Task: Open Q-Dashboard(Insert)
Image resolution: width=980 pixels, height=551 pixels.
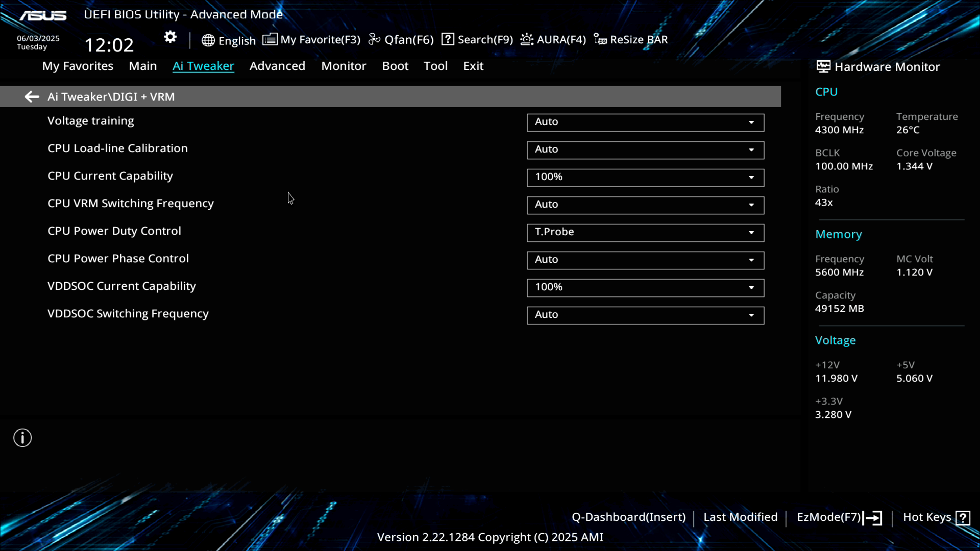Action: pyautogui.click(x=628, y=517)
